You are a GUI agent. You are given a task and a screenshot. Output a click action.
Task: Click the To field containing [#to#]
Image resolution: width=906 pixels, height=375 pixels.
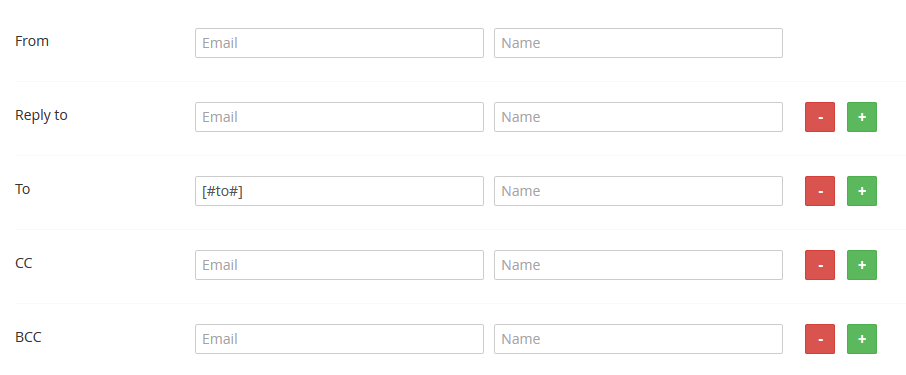pyautogui.click(x=339, y=191)
